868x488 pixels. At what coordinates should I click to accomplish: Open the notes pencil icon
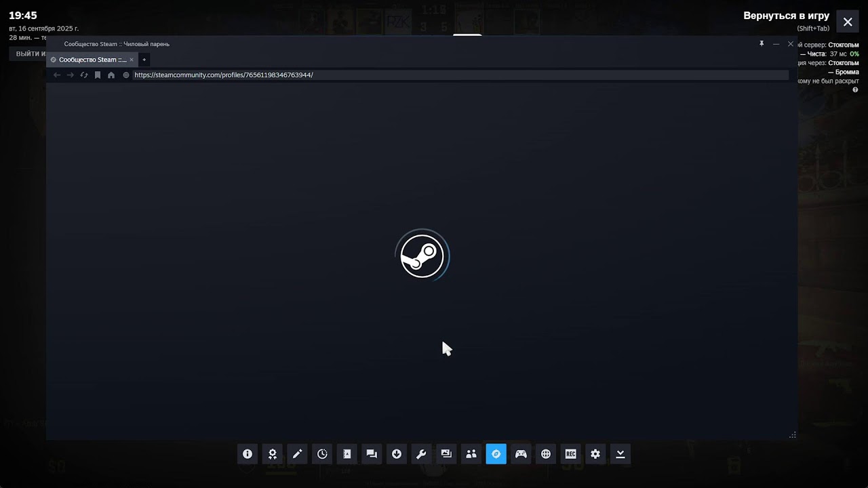tap(297, 454)
